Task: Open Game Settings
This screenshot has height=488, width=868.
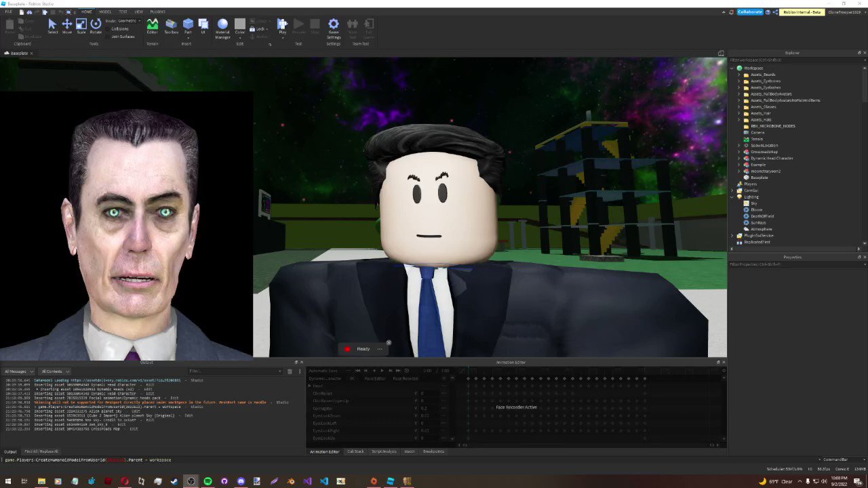Action: [x=333, y=27]
